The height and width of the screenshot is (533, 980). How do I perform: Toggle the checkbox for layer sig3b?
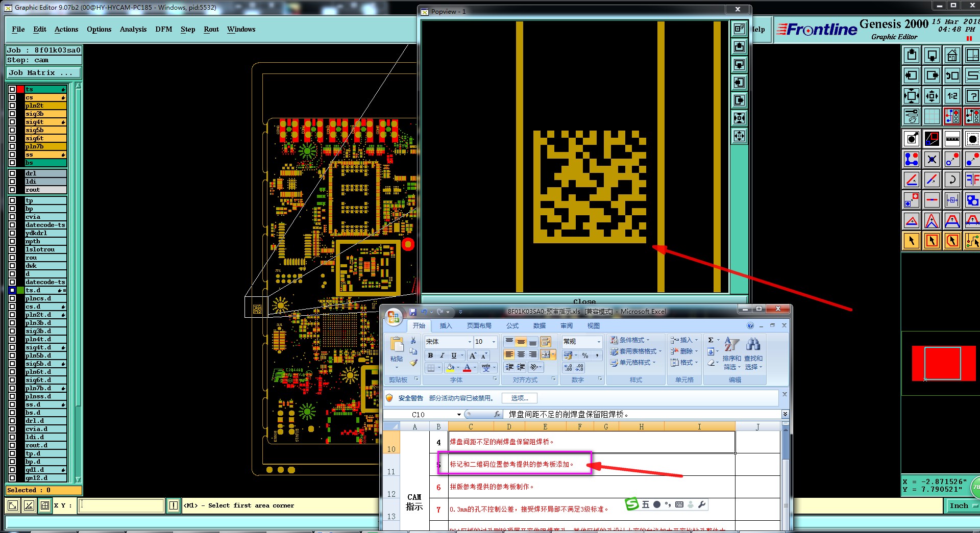click(x=12, y=114)
